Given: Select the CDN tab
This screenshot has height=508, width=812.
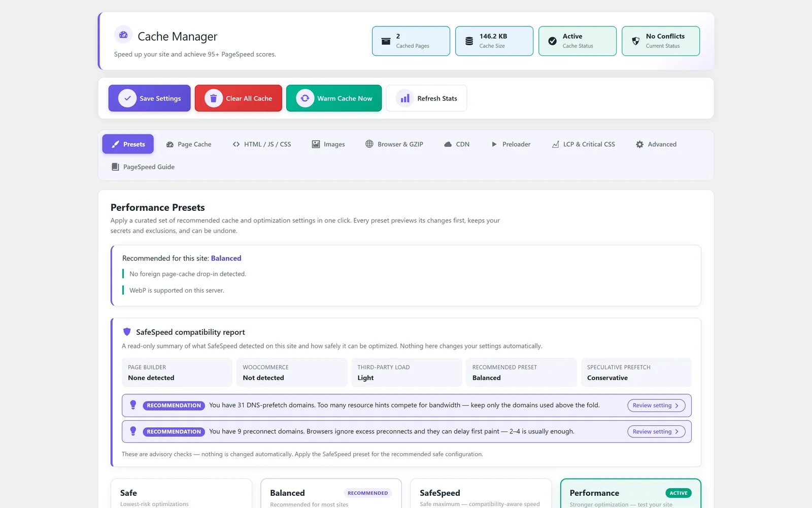Looking at the screenshot, I should (x=457, y=144).
